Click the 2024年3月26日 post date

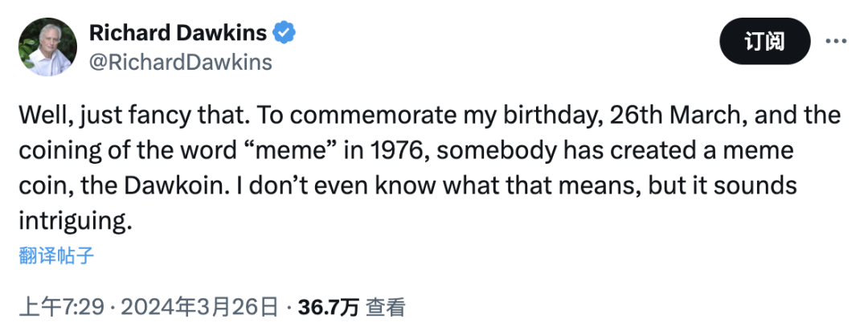pyautogui.click(x=200, y=307)
